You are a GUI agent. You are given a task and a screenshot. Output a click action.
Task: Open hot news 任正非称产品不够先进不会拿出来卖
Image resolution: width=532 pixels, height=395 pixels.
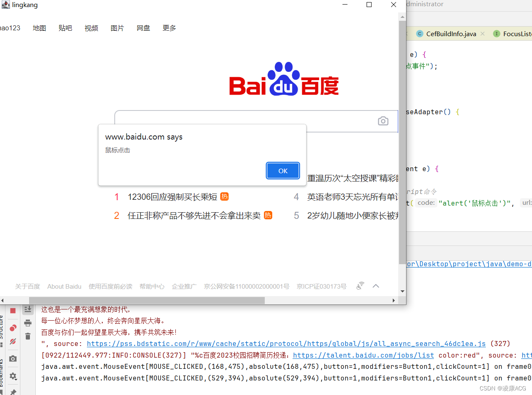click(194, 216)
